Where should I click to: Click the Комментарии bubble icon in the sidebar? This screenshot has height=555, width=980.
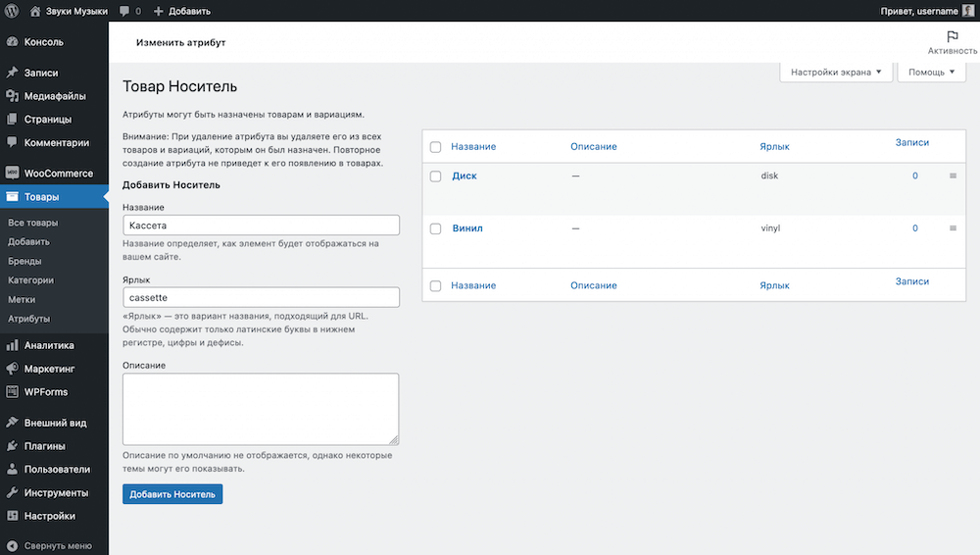[x=12, y=142]
